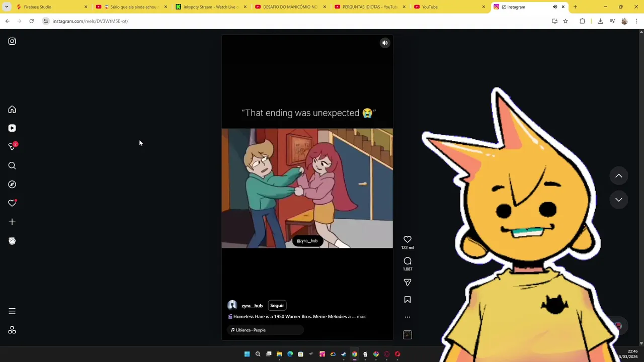View site information icon in address bar
This screenshot has width=644, height=362.
click(46, 21)
